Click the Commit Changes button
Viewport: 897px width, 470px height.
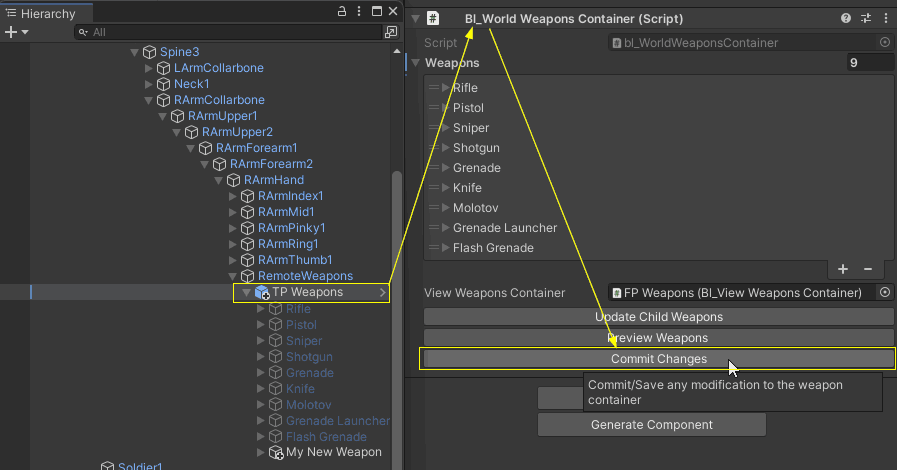[x=658, y=359]
